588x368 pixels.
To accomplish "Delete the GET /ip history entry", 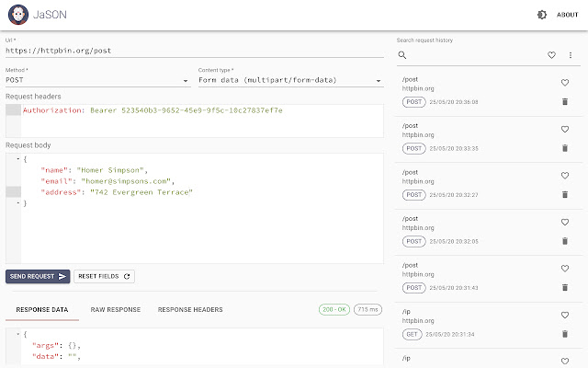I will click(565, 333).
